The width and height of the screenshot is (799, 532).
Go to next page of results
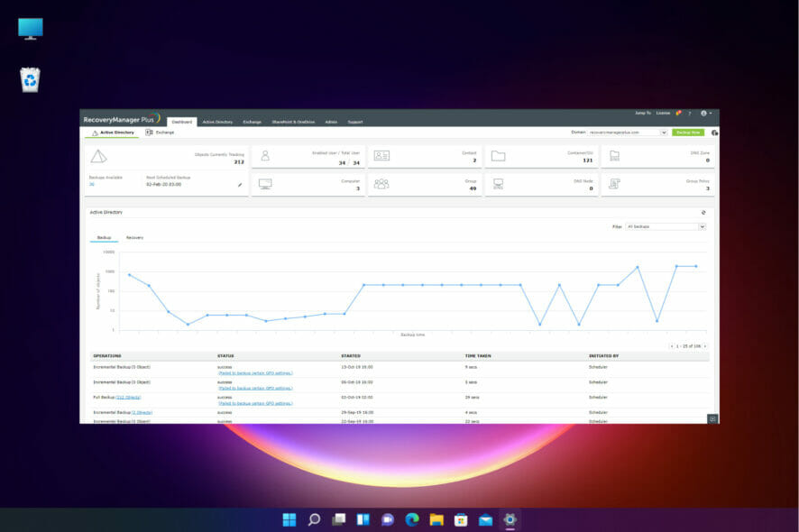[704, 346]
